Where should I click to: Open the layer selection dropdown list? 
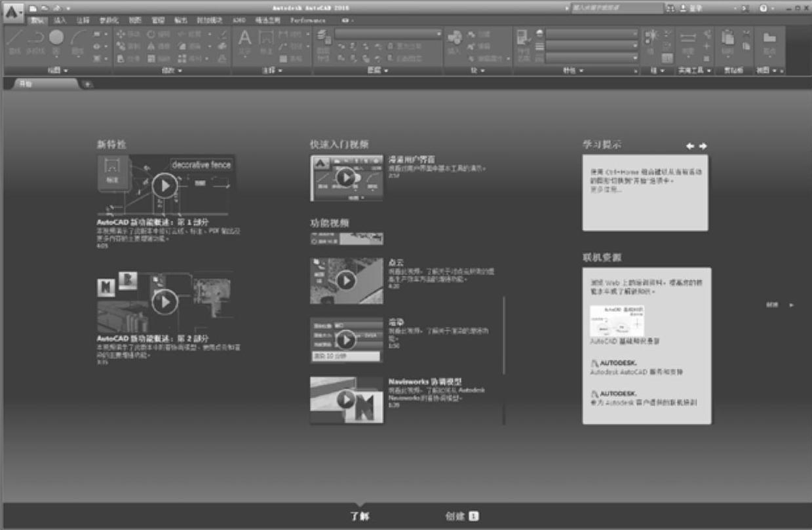click(x=389, y=33)
